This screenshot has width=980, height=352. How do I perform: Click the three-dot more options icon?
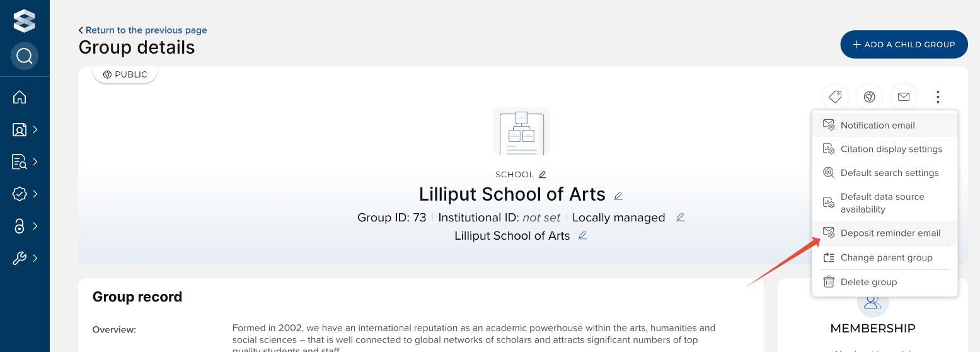[x=938, y=97]
